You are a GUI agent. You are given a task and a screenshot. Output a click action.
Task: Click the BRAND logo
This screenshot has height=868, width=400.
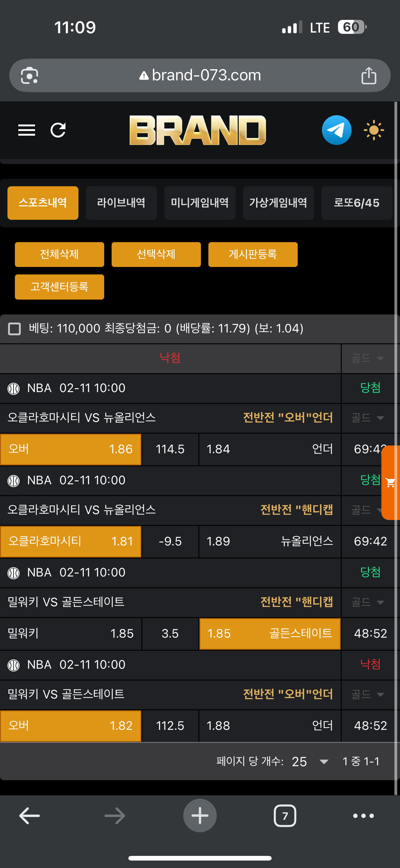[198, 130]
